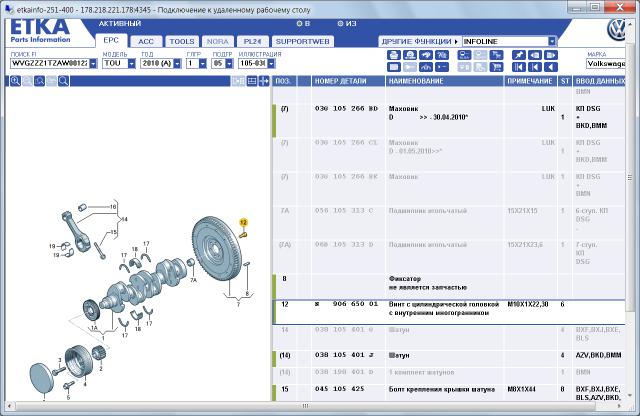Click the question-mark style icon in top toolbar row

point(442,55)
